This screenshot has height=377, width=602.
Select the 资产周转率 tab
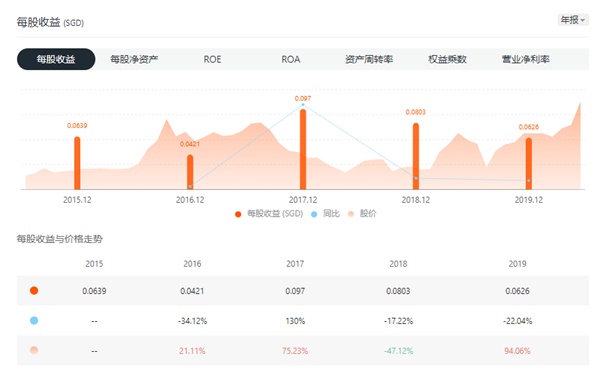[369, 59]
